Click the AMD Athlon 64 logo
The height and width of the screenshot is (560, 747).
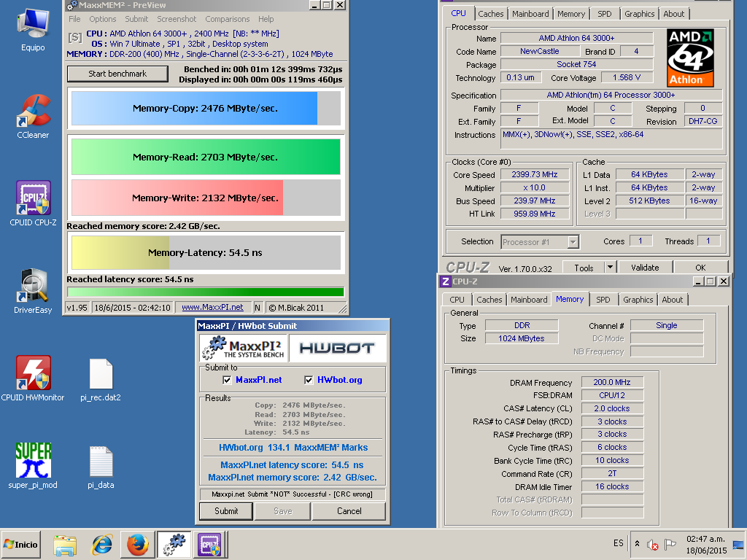coord(690,57)
